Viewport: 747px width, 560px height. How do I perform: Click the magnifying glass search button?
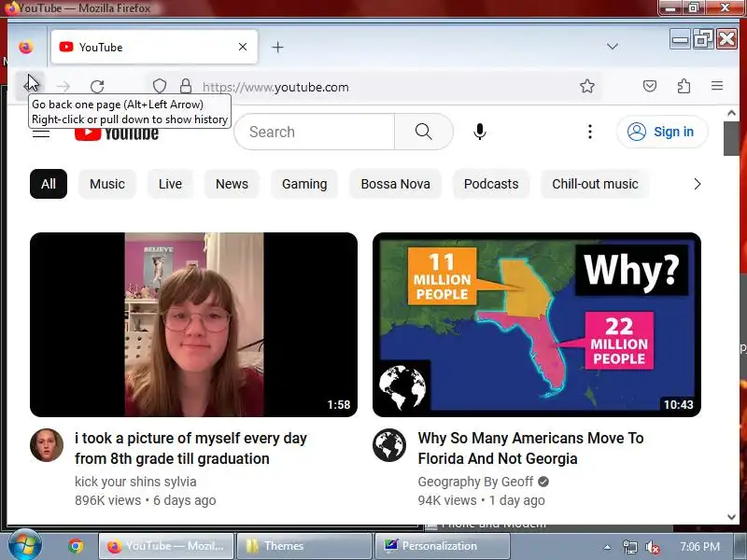(x=424, y=132)
